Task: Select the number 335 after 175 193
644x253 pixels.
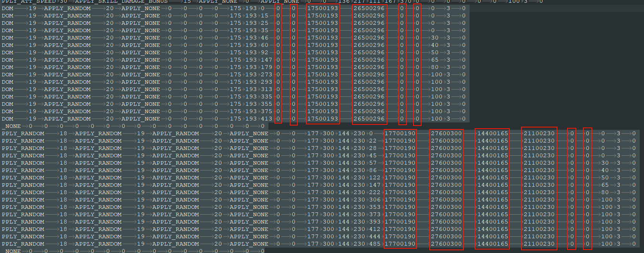Action: (266, 97)
